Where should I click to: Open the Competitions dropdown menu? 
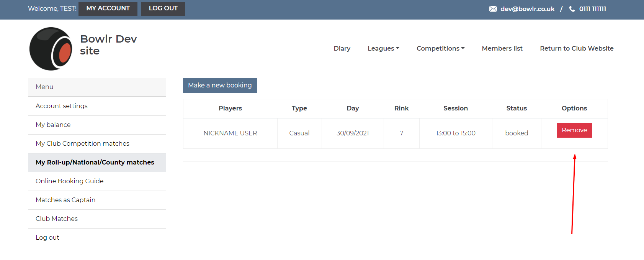pos(440,48)
